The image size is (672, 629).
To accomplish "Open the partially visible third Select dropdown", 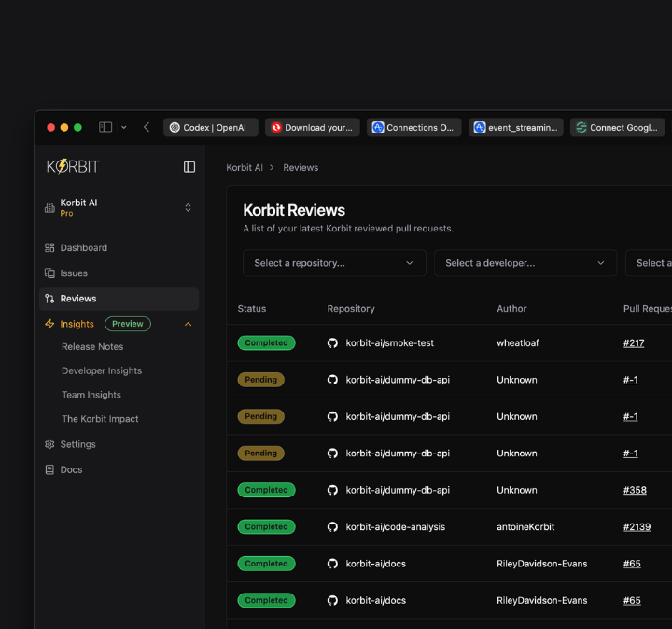I will click(x=649, y=263).
